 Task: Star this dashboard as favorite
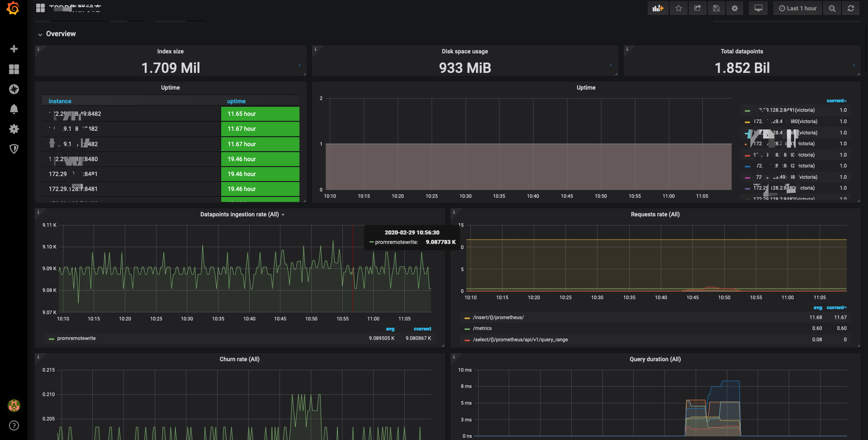click(678, 8)
